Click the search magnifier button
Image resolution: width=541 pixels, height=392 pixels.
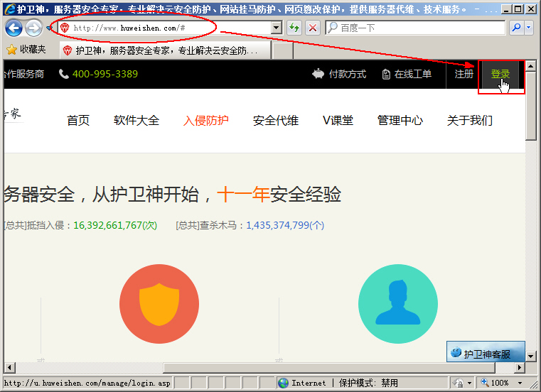coord(517,28)
